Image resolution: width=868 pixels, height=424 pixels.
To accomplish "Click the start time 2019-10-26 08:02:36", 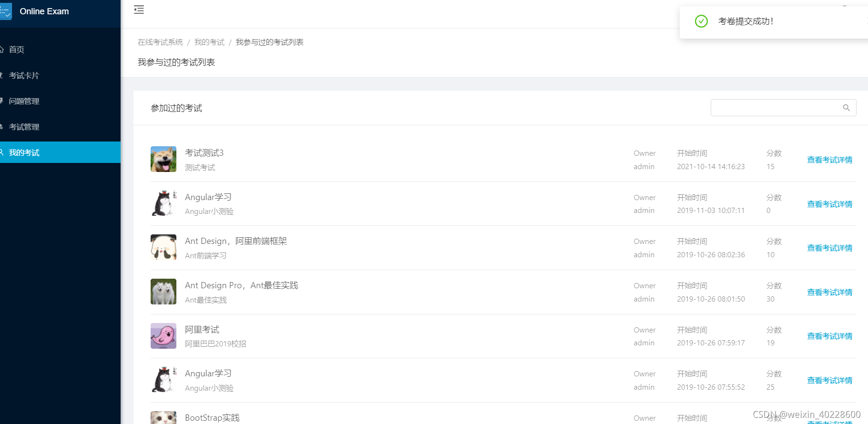I will click(x=711, y=255).
